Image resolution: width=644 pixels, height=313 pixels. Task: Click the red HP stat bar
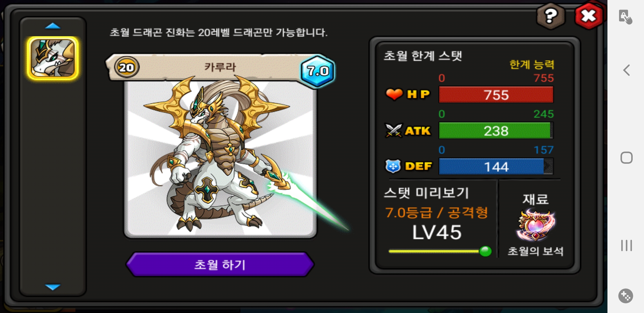(x=496, y=95)
